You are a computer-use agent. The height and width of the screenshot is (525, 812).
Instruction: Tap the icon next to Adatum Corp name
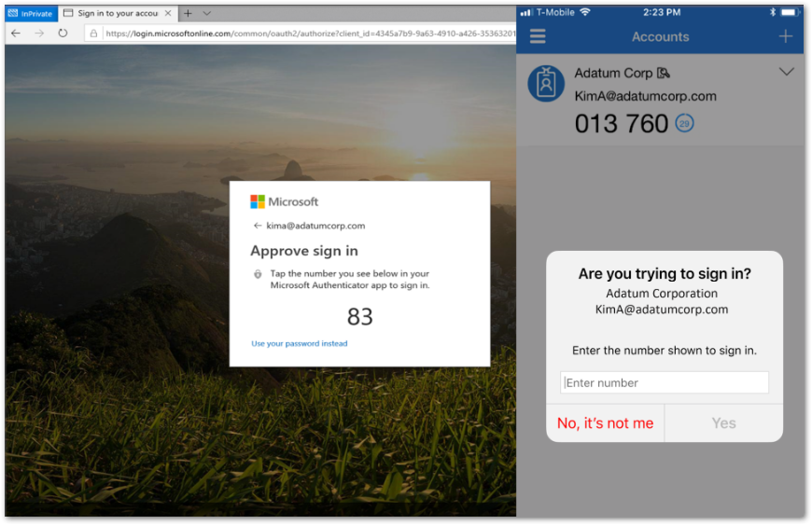point(663,74)
